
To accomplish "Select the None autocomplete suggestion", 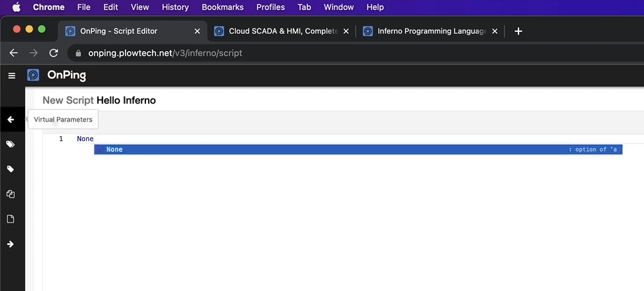I will 358,149.
